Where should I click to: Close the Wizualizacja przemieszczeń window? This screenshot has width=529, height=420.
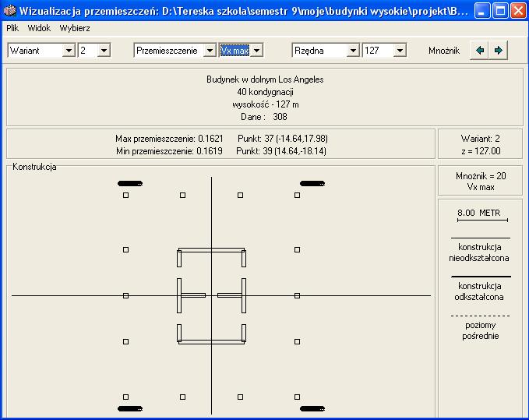pos(518,11)
